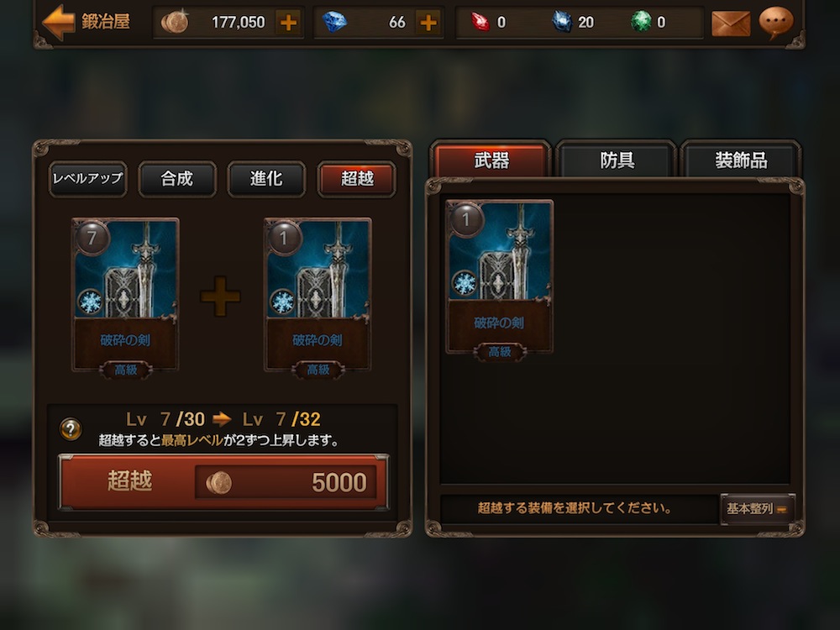Tap the green gem currency icon

641,22
